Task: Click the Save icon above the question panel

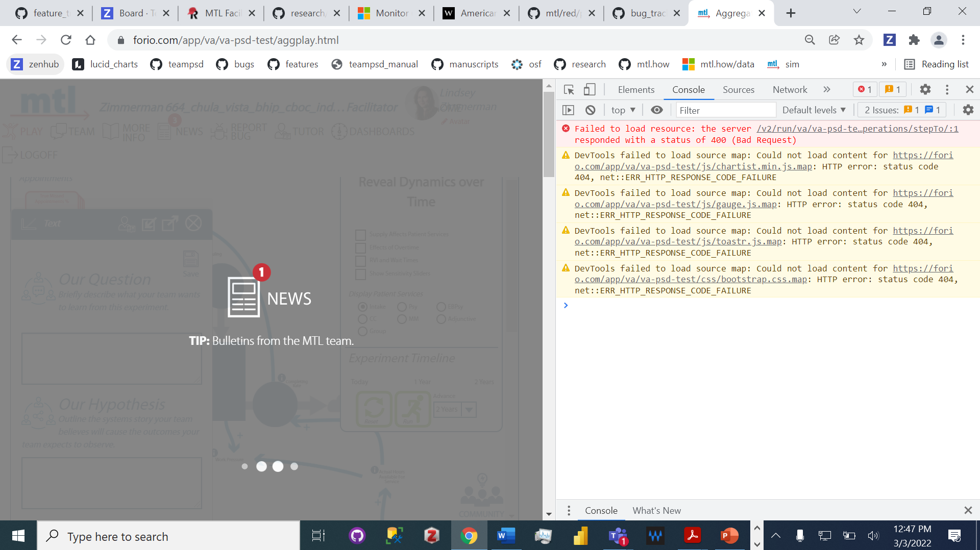Action: pyautogui.click(x=191, y=259)
